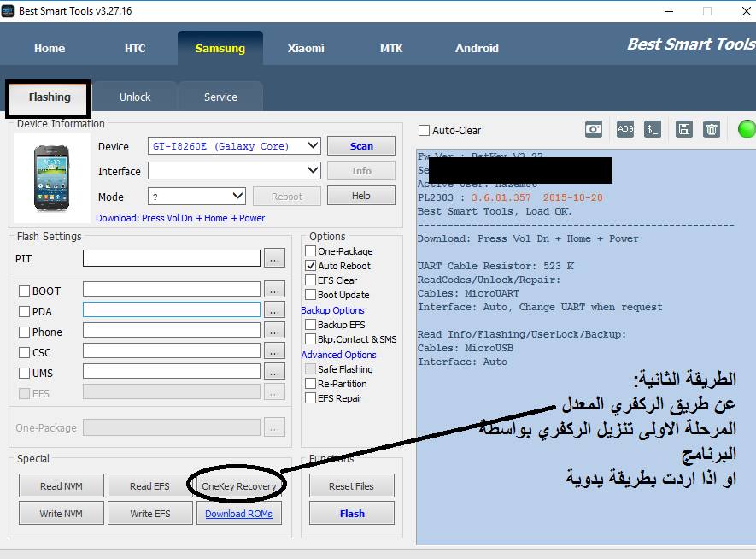Screen dimensions: 756x559
Task: Select the Samsung tab
Action: (x=220, y=48)
